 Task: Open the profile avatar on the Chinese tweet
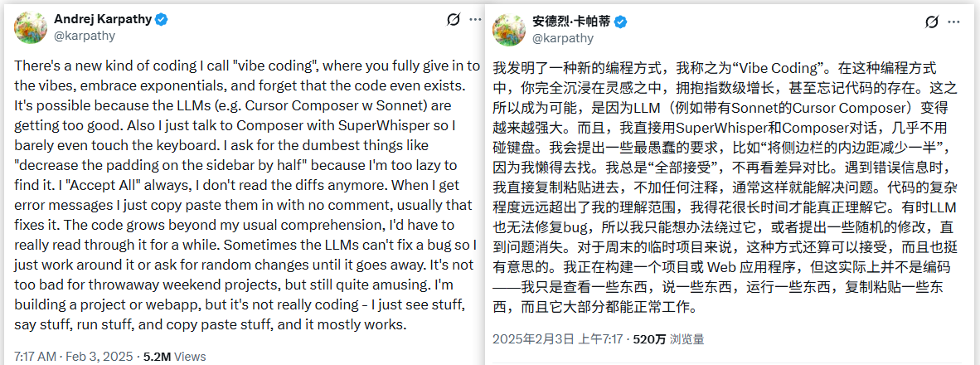509,29
